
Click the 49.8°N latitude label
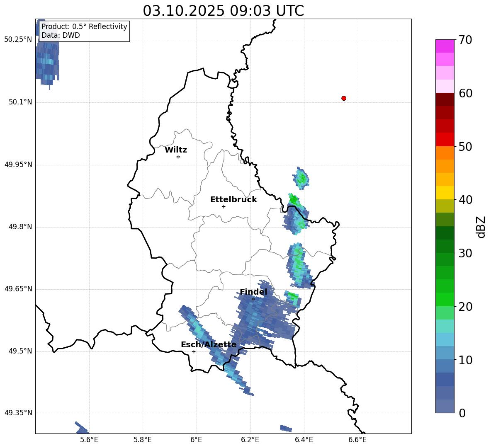(x=20, y=227)
